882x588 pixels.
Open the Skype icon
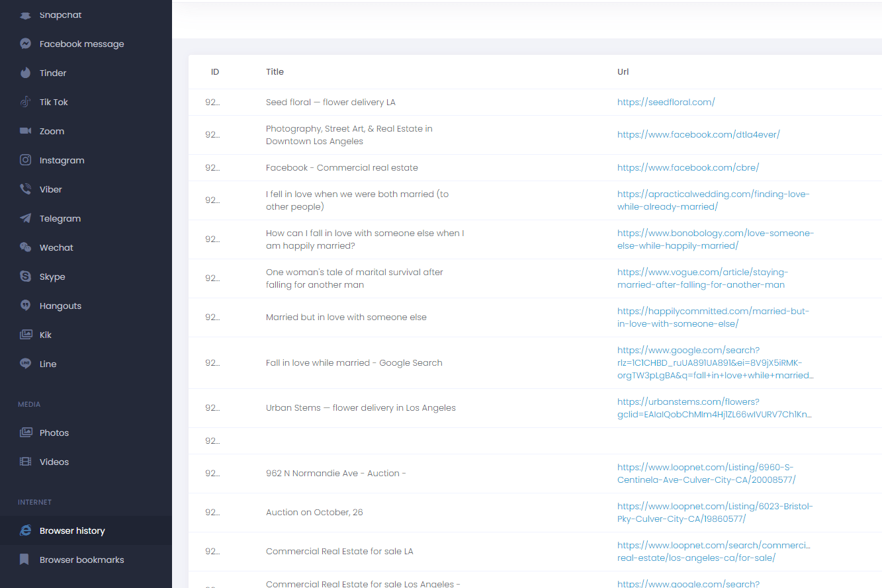click(x=26, y=276)
